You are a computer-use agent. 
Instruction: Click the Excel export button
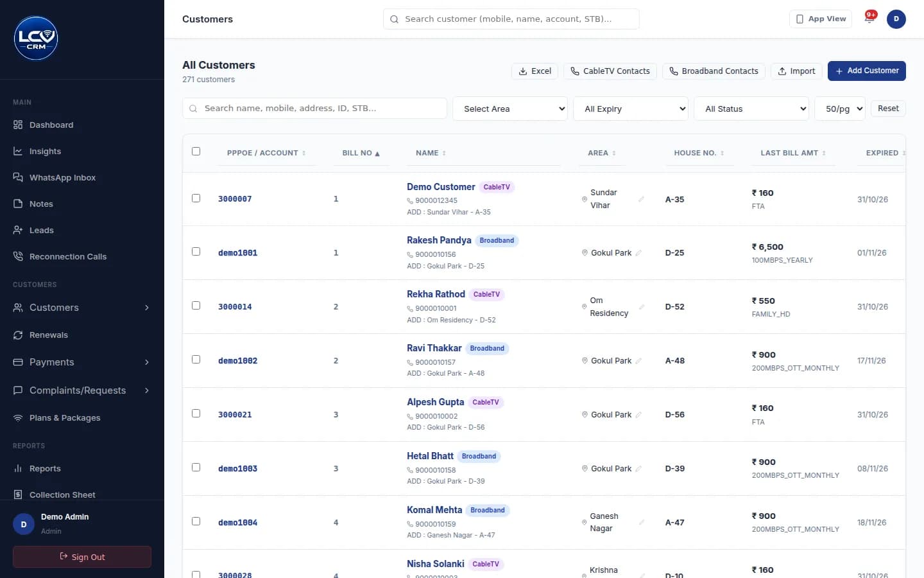pyautogui.click(x=535, y=71)
